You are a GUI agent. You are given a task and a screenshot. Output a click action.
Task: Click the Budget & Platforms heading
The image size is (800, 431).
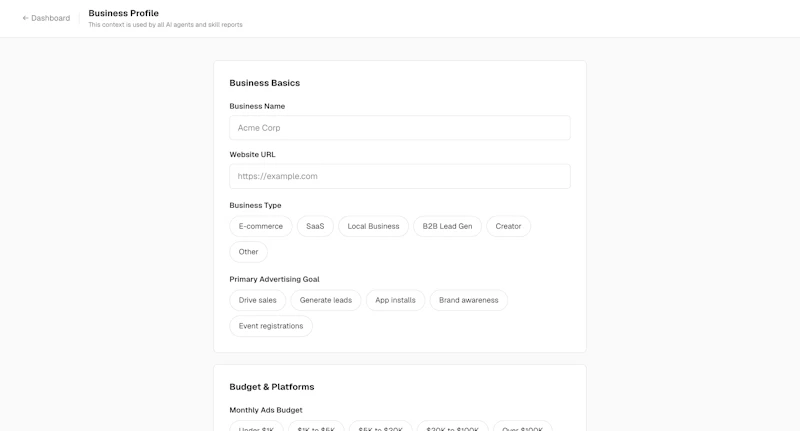tap(272, 387)
